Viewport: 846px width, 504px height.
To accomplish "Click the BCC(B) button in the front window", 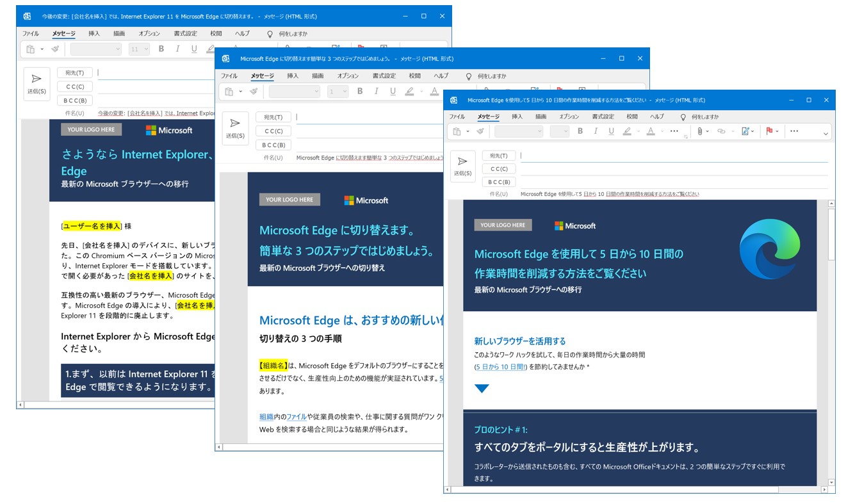I will click(498, 182).
